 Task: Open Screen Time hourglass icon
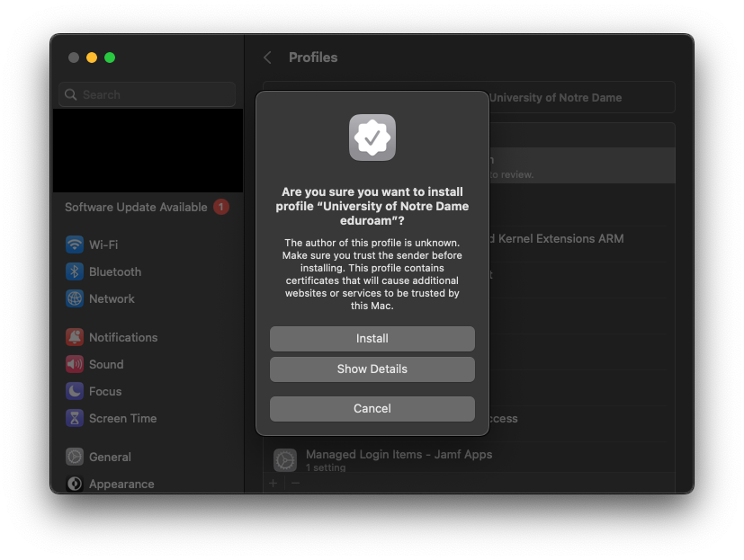[75, 418]
